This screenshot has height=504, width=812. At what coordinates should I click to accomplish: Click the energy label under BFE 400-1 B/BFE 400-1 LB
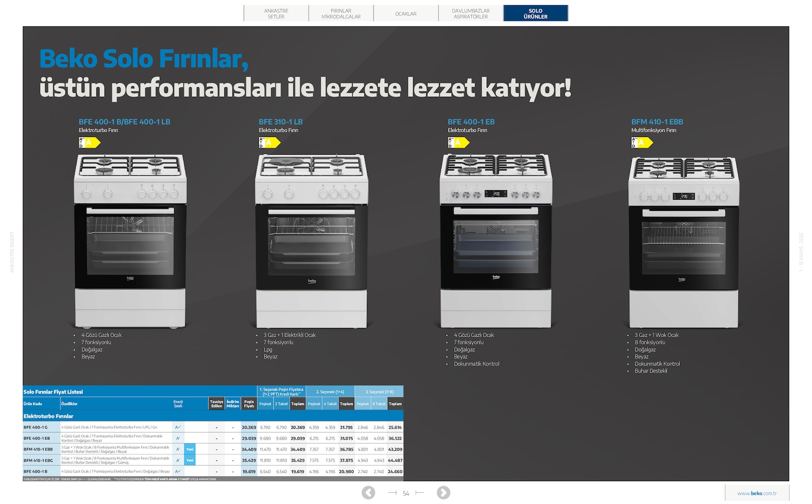(x=90, y=142)
